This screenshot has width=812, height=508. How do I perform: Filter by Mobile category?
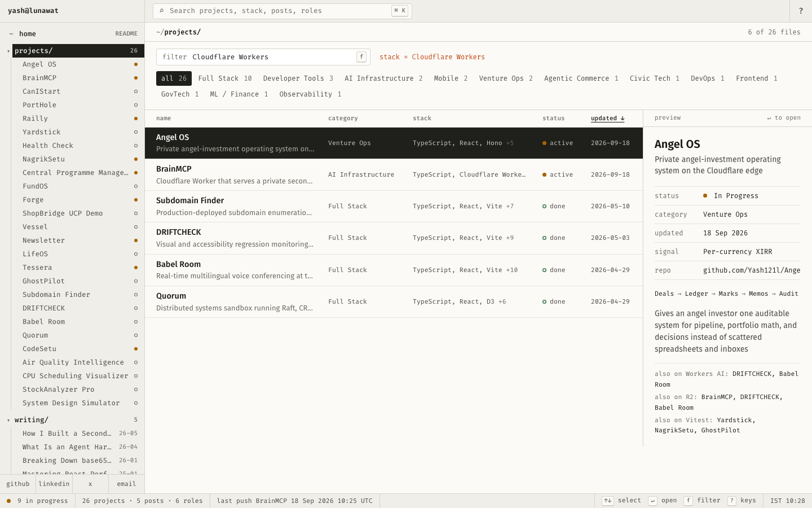[x=451, y=78]
